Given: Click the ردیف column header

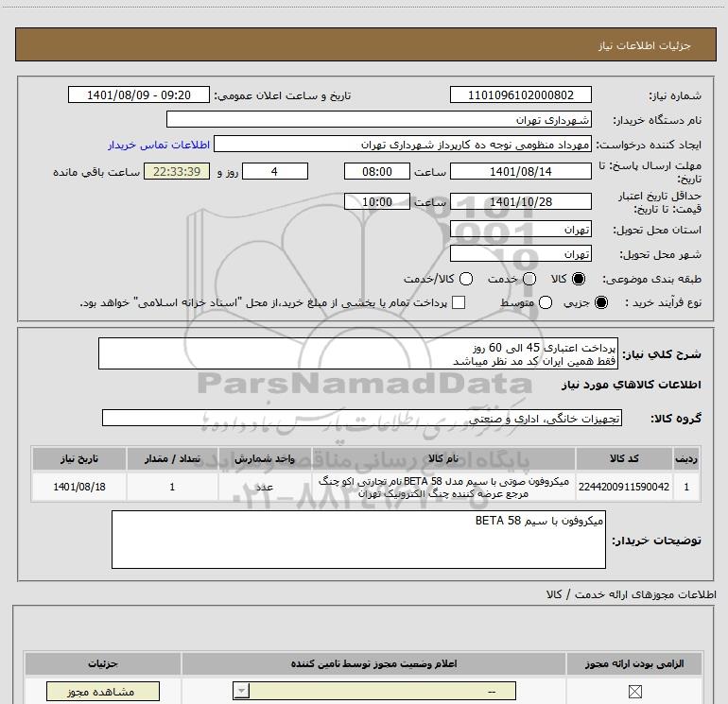Looking at the screenshot, I should 686,459.
